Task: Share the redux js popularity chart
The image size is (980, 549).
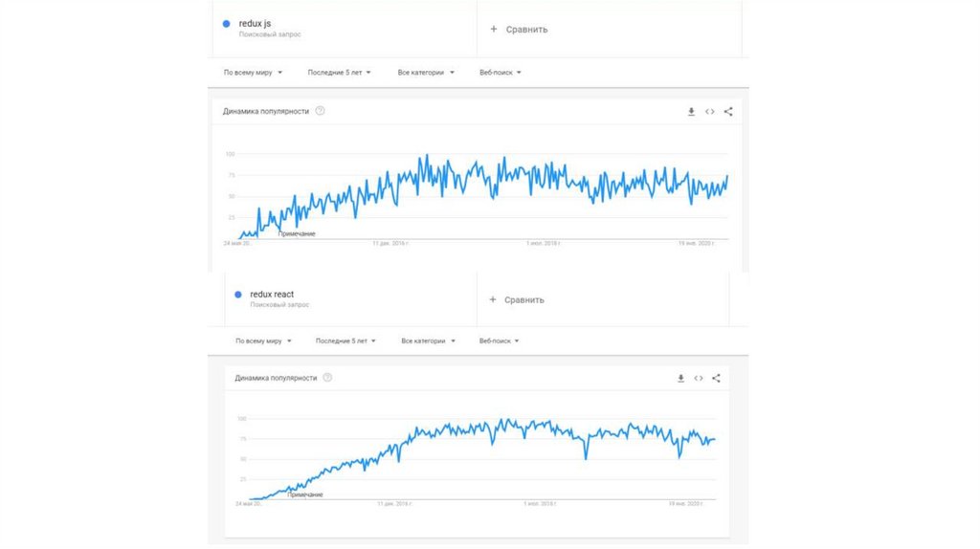Action: [x=728, y=112]
